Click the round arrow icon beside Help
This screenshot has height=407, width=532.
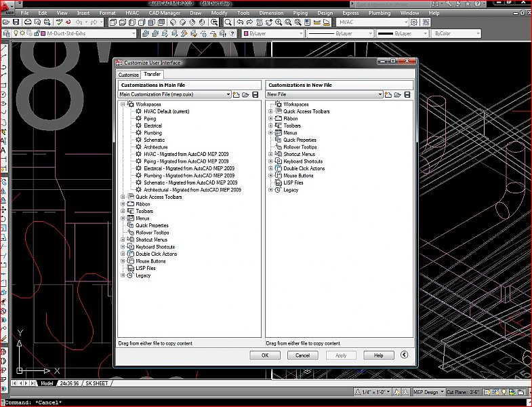click(x=405, y=355)
